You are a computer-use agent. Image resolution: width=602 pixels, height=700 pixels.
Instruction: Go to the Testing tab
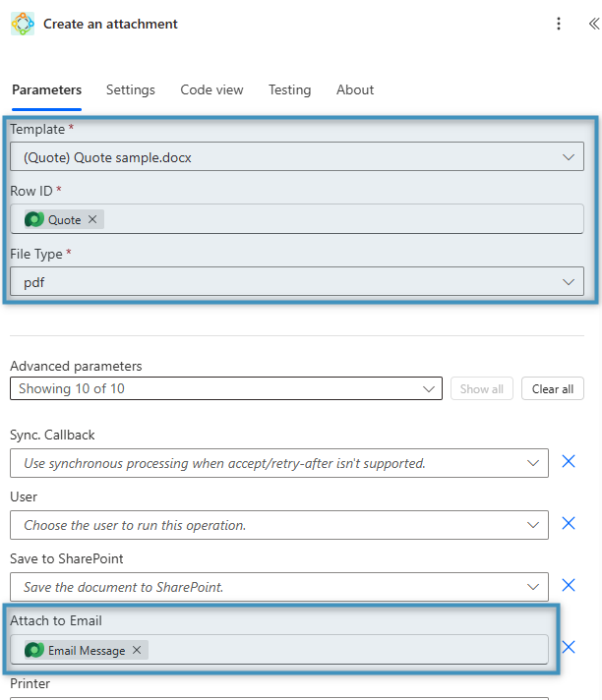(289, 89)
